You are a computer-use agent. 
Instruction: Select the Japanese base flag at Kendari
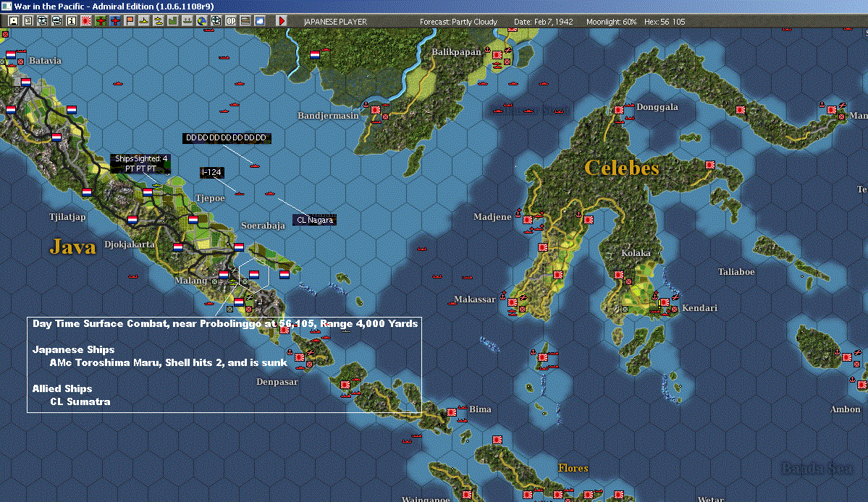tap(665, 302)
